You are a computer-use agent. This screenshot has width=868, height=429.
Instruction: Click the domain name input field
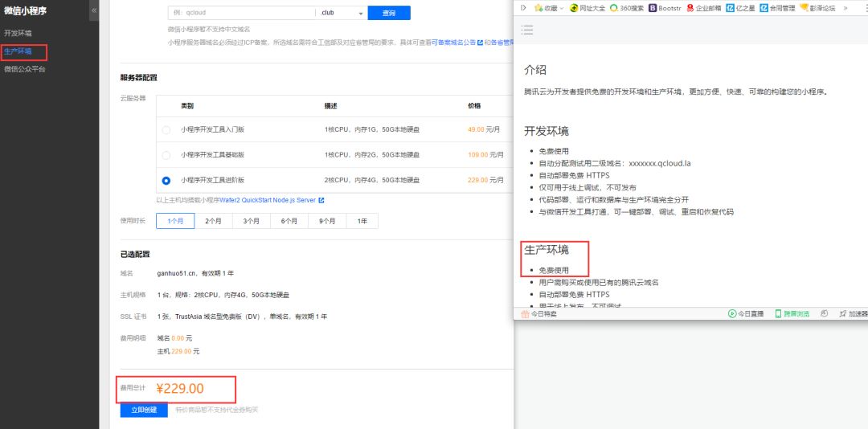pos(241,13)
